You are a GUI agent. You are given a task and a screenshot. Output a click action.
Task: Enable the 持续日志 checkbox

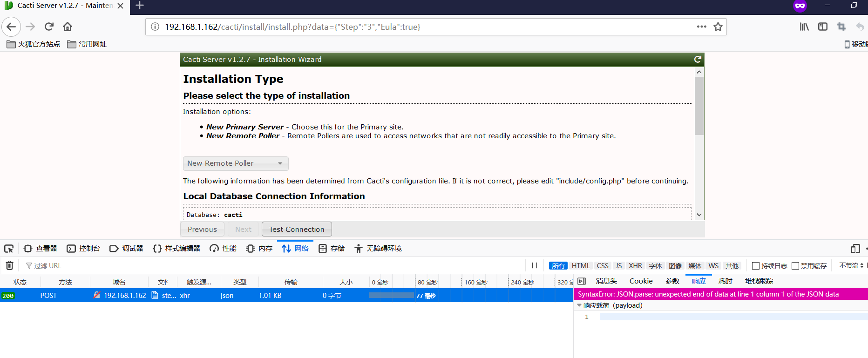(x=756, y=265)
